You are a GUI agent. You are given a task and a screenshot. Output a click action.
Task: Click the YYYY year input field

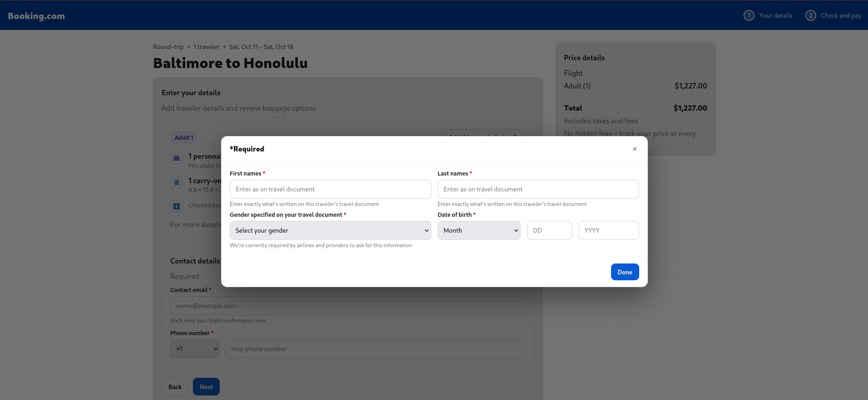[x=608, y=230]
